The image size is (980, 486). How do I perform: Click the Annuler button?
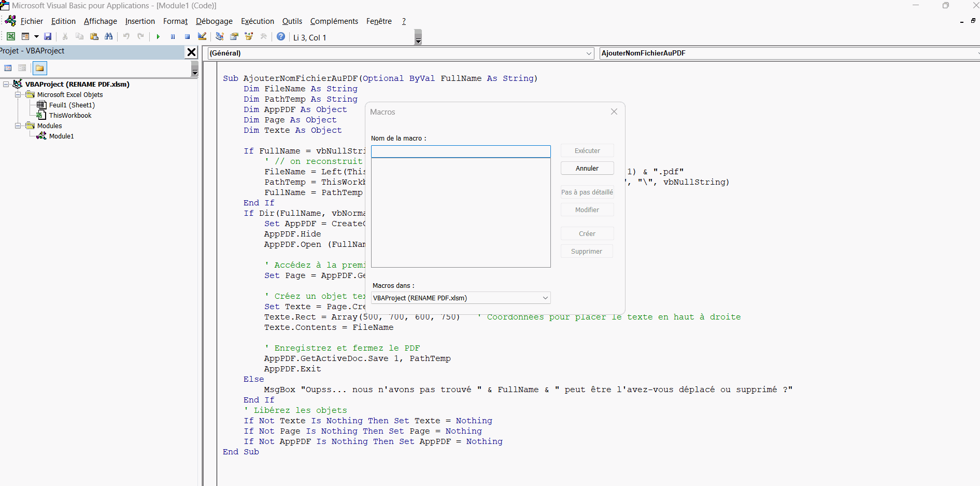tap(587, 168)
